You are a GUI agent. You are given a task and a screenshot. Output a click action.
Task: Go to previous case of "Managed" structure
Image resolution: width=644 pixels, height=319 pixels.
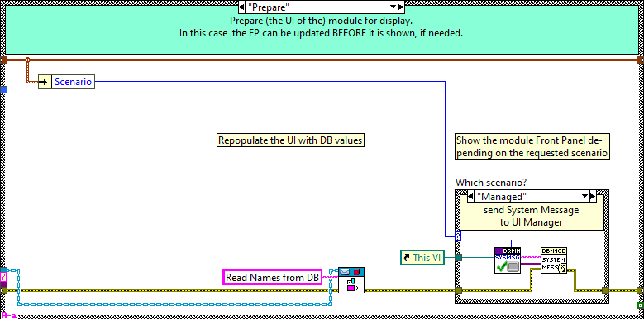(470, 197)
